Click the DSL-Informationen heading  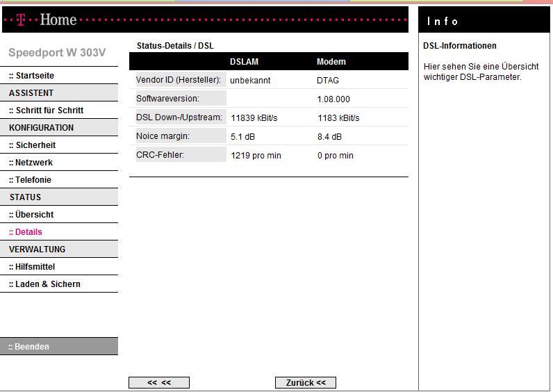[459, 45]
